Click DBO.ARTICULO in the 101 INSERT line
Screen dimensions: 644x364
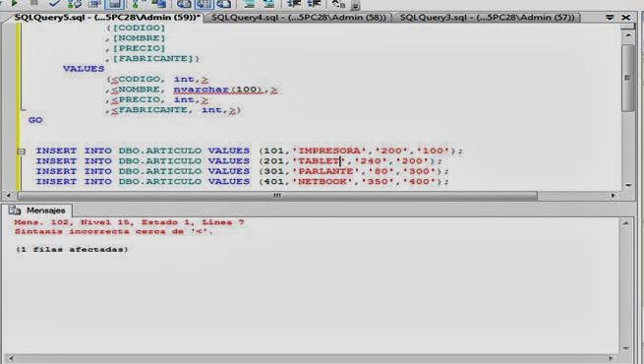pos(160,151)
